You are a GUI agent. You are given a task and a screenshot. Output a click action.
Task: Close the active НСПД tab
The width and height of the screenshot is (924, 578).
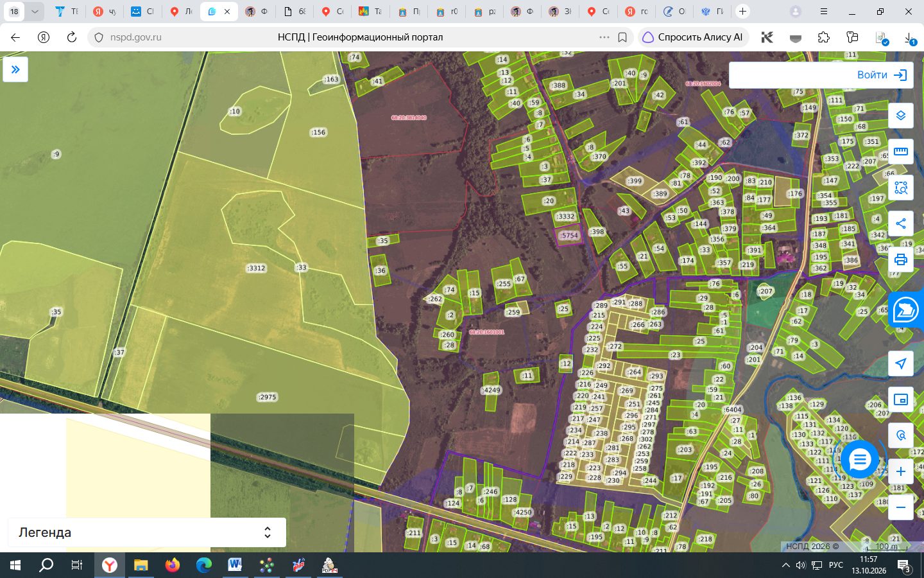click(x=227, y=12)
